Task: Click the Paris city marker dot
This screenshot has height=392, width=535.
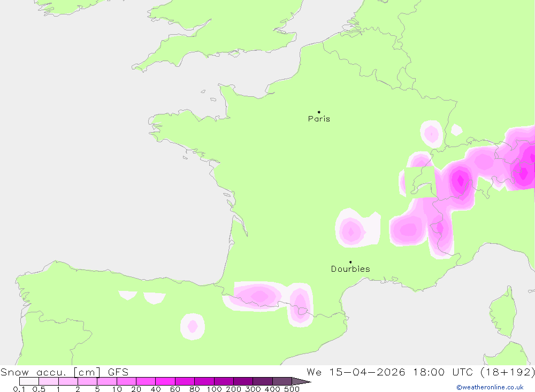Action: (x=319, y=112)
